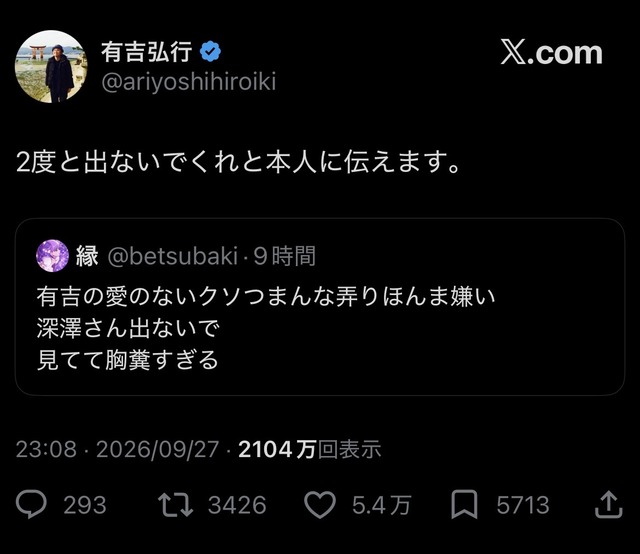640x554 pixels.
Task: Click the 縁 display name
Action: coord(87,256)
